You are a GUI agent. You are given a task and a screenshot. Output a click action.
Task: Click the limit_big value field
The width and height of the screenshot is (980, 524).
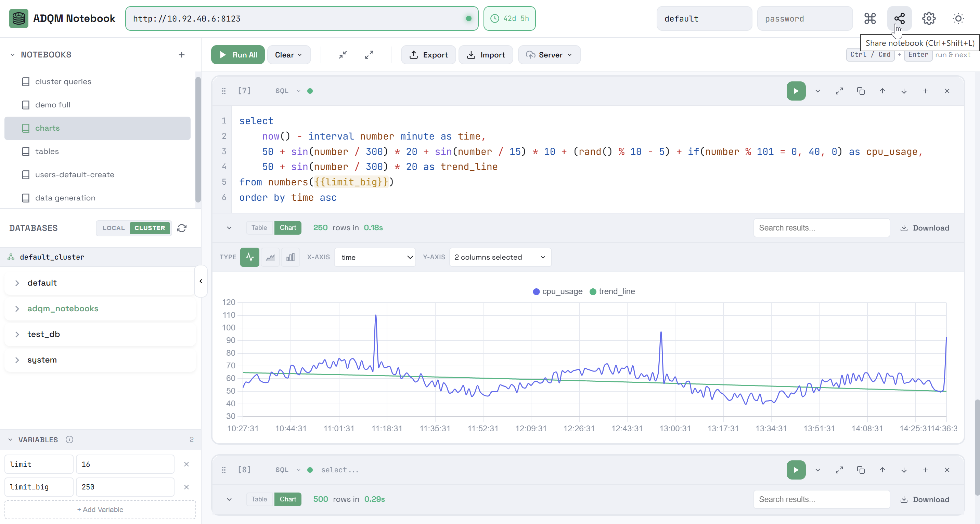click(x=125, y=487)
